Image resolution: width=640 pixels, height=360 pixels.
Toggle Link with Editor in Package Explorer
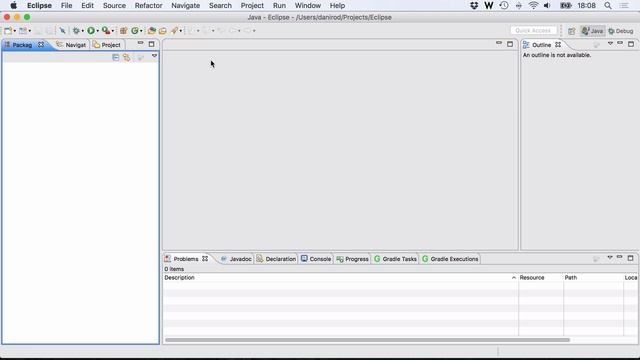[127, 58]
